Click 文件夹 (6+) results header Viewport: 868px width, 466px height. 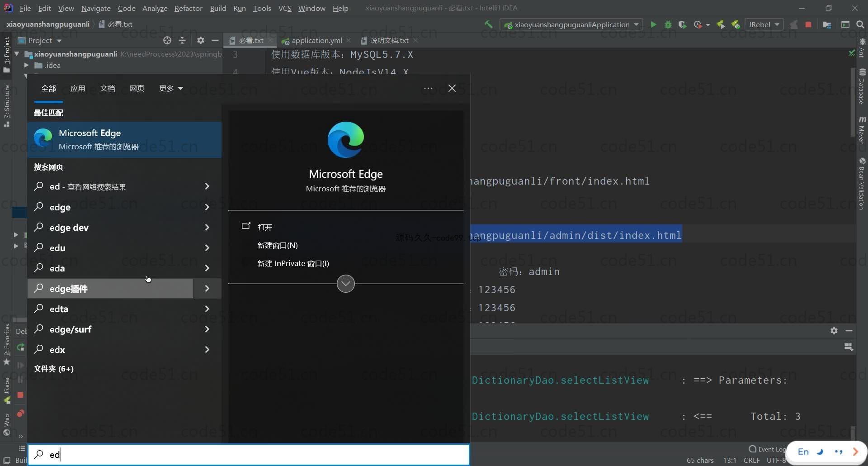(54, 369)
